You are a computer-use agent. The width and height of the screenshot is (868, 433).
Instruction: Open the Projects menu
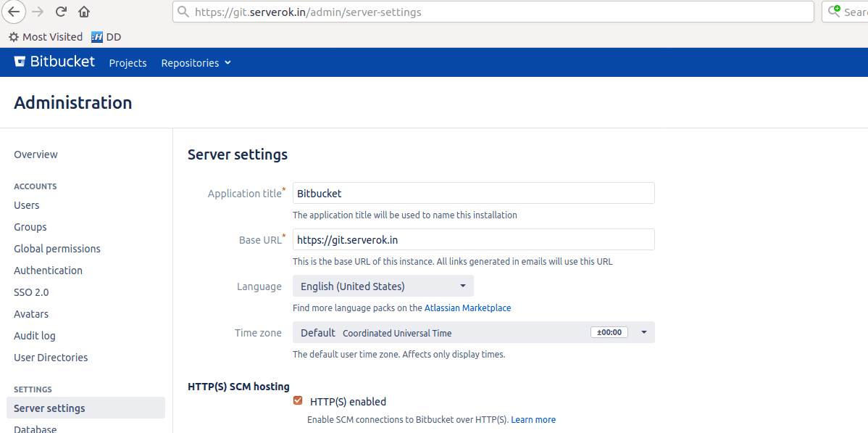click(128, 63)
